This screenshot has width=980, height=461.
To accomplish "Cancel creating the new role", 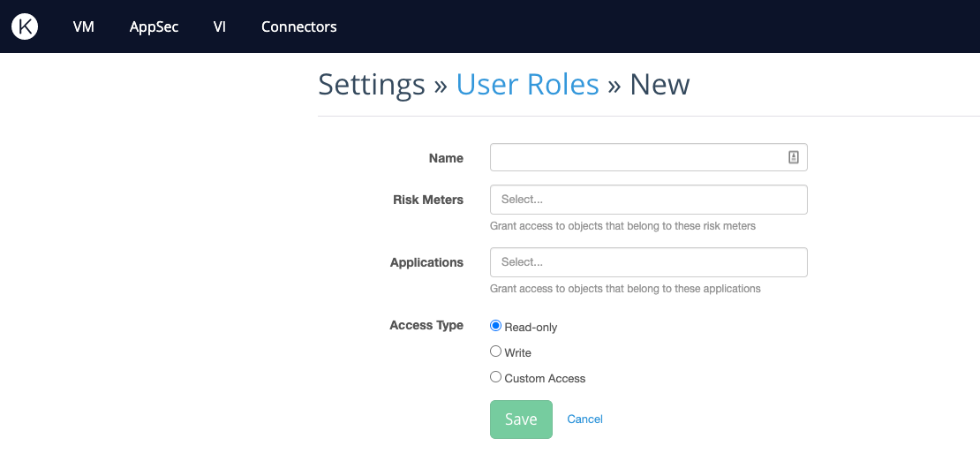I will 585,419.
